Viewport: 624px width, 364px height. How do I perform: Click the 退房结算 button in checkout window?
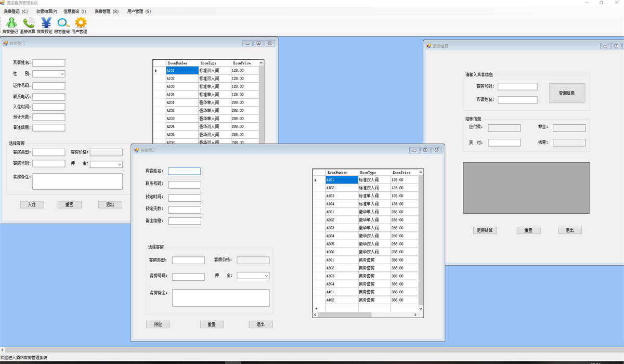point(485,230)
